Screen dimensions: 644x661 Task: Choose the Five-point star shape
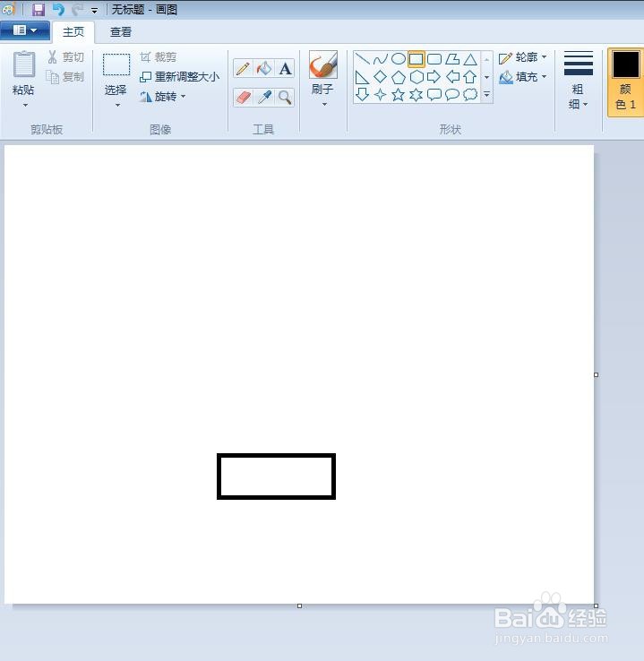click(399, 94)
